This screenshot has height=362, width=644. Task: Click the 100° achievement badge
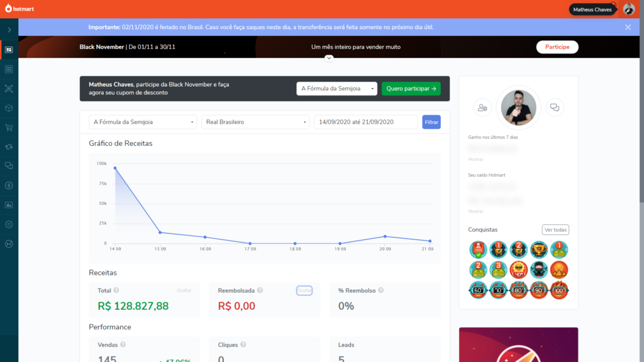coord(559,290)
